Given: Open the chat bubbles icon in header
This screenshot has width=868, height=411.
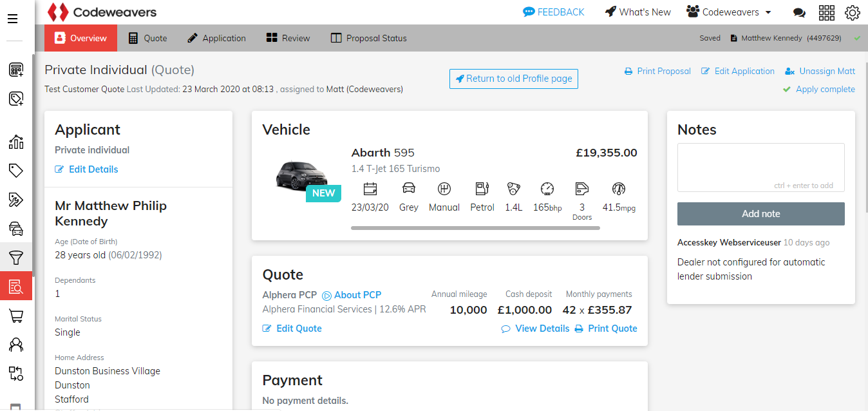Looking at the screenshot, I should pyautogui.click(x=799, y=12).
